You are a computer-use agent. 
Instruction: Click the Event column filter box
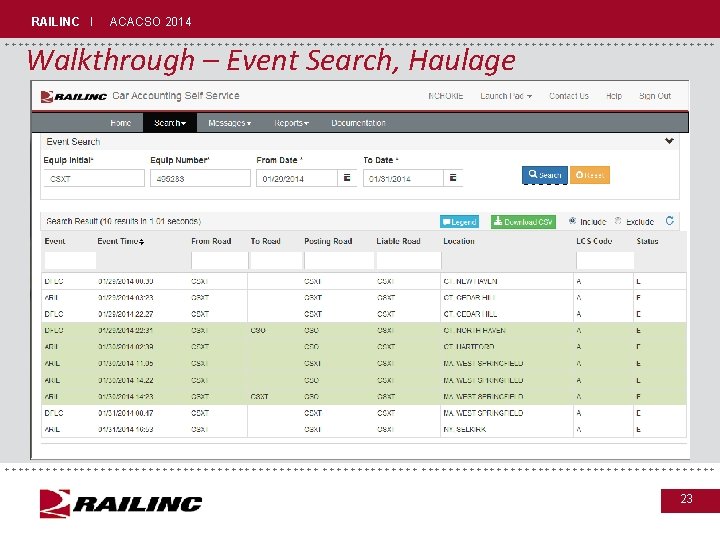click(x=70, y=260)
